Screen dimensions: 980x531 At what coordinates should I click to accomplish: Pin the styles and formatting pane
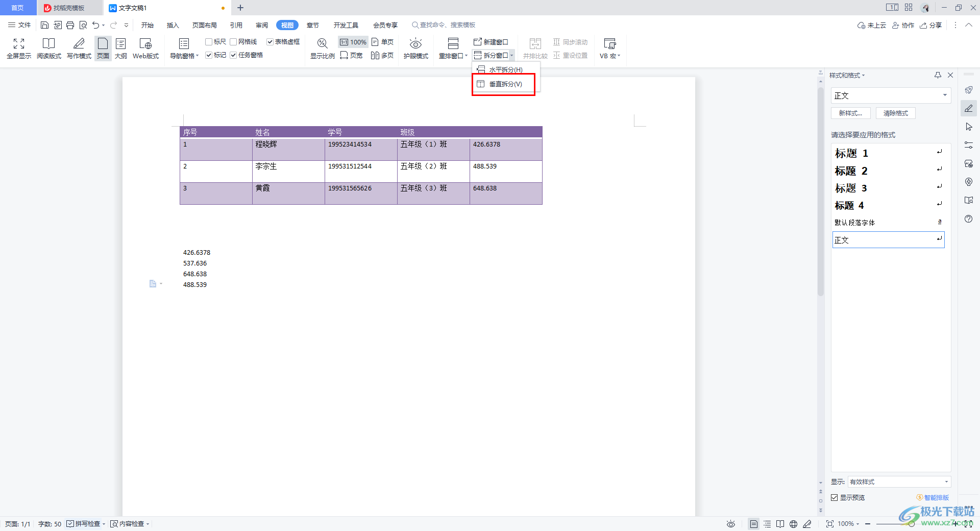click(x=938, y=75)
